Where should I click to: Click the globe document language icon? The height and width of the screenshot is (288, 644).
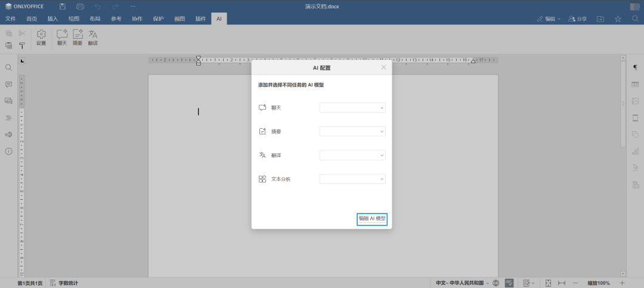[496, 283]
